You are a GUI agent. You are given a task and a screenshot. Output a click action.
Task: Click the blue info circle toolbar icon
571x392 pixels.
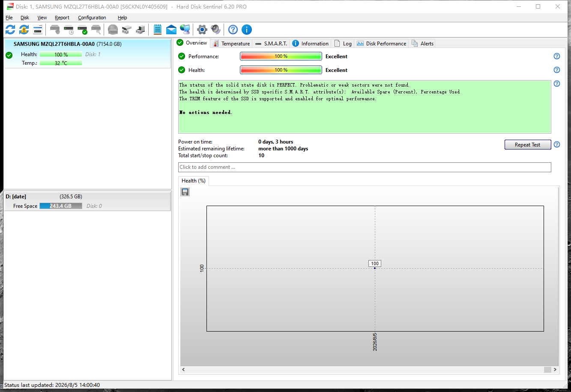(x=247, y=30)
